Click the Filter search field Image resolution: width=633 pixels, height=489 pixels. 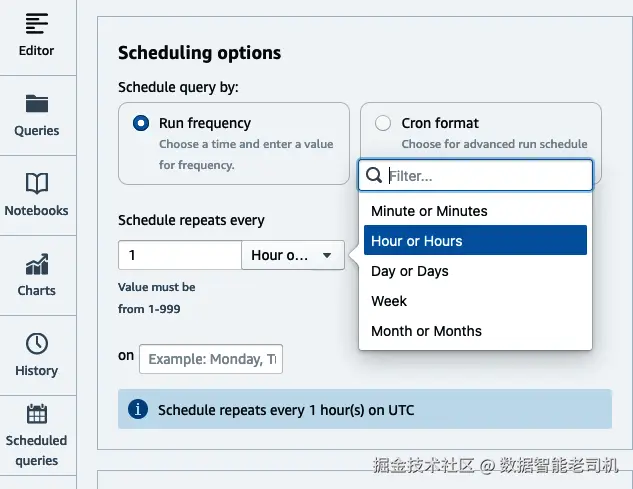click(487, 176)
